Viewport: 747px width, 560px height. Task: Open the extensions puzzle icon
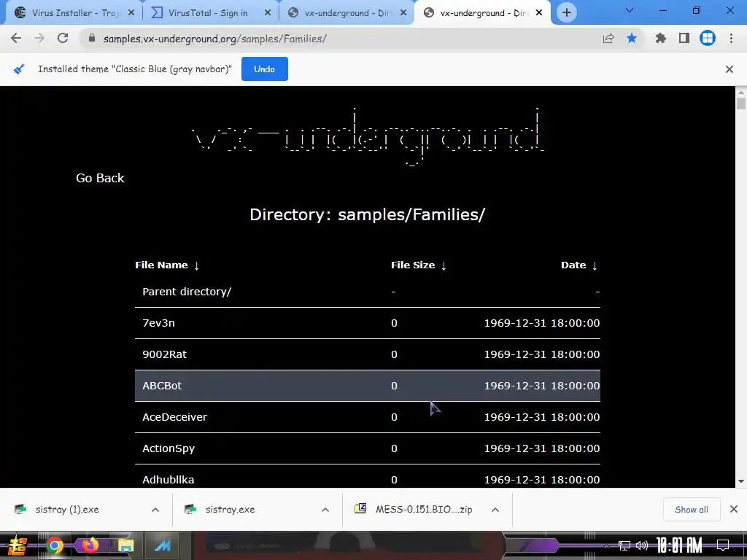pyautogui.click(x=660, y=39)
